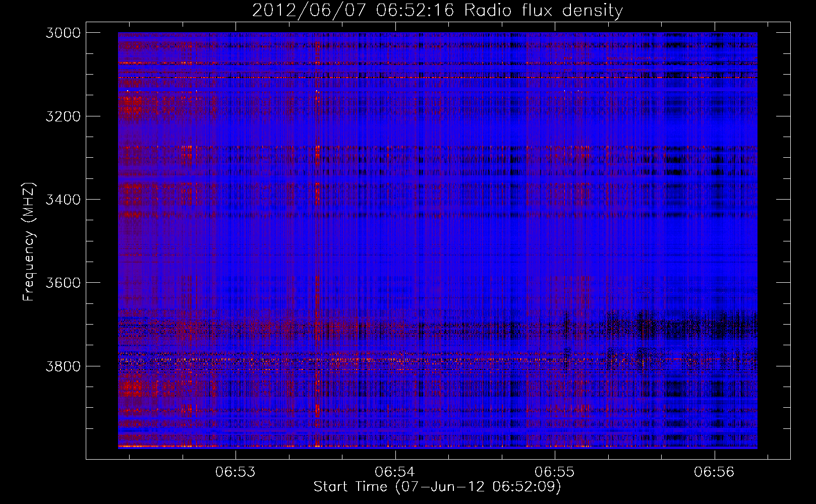
Task: Select the 3800 frequency tick label
Action: [63, 366]
